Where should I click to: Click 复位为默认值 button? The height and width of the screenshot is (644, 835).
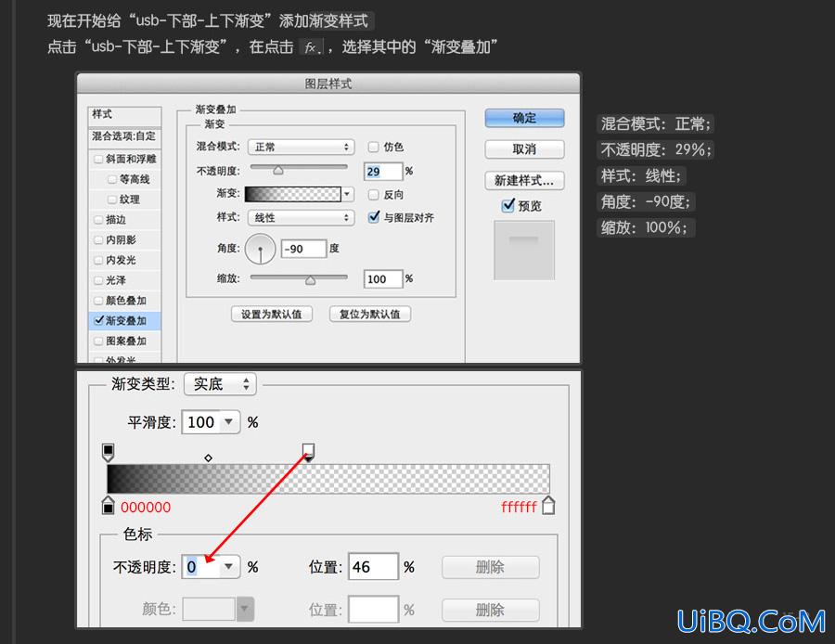point(370,315)
